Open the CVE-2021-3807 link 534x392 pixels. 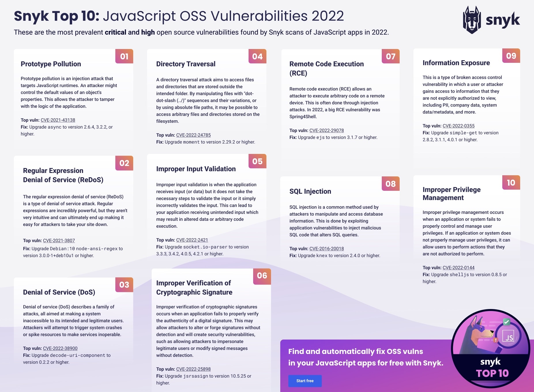[x=59, y=240]
